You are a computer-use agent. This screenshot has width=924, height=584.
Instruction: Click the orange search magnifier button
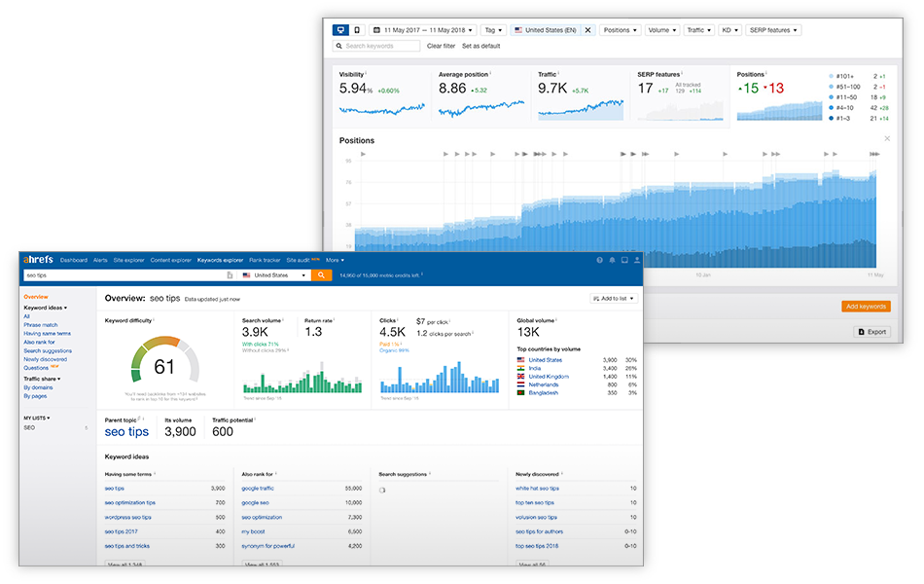pos(321,275)
